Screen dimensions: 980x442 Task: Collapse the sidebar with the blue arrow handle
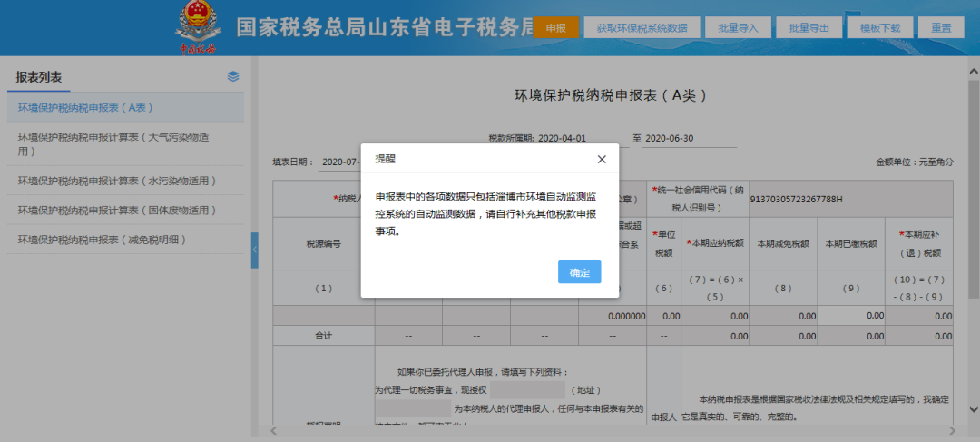pos(254,250)
